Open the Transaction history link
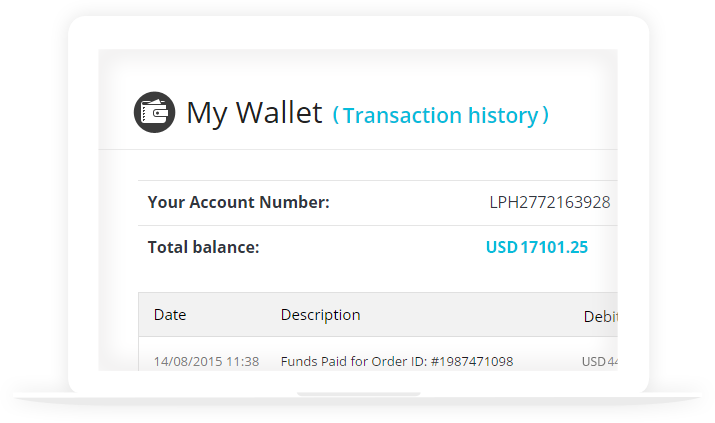Screen dimensions: 715x423 [x=440, y=115]
